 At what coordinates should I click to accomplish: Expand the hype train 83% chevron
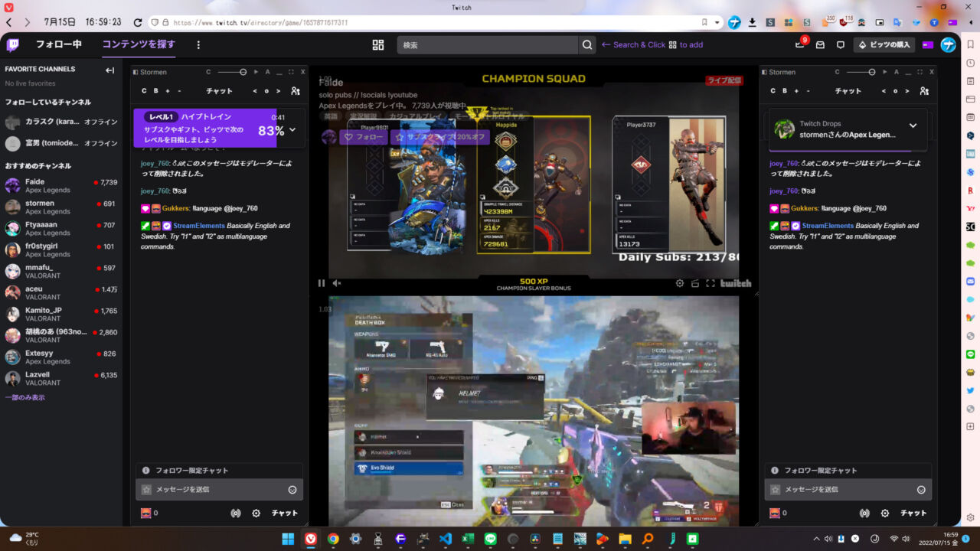click(292, 130)
